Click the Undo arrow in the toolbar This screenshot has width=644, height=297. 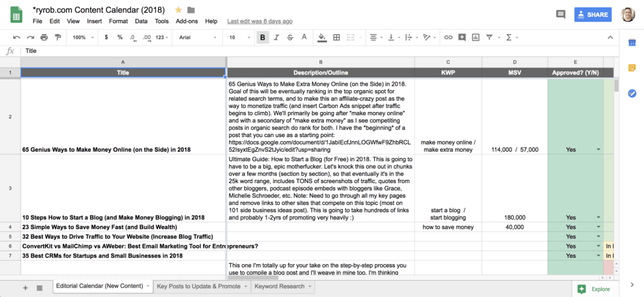(x=17, y=37)
